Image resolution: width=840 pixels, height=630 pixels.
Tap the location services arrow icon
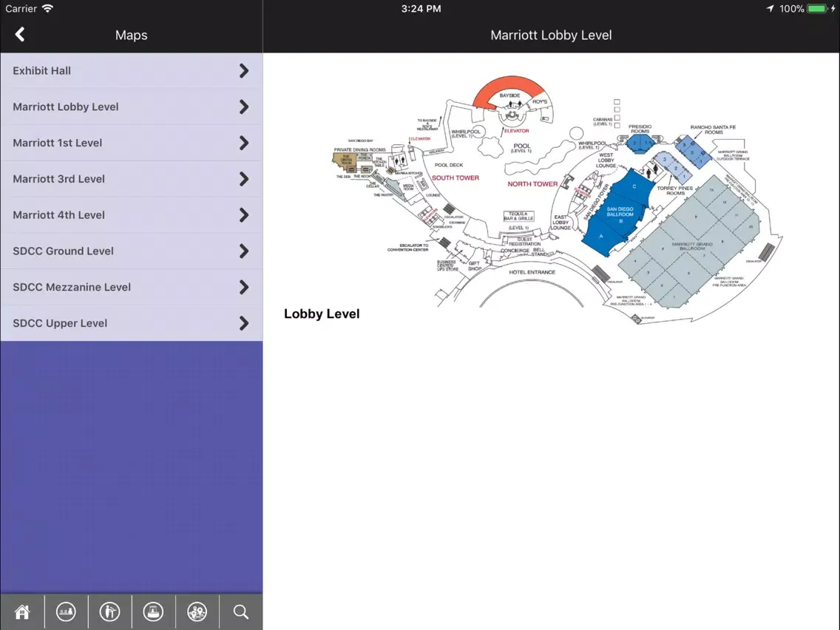(770, 9)
